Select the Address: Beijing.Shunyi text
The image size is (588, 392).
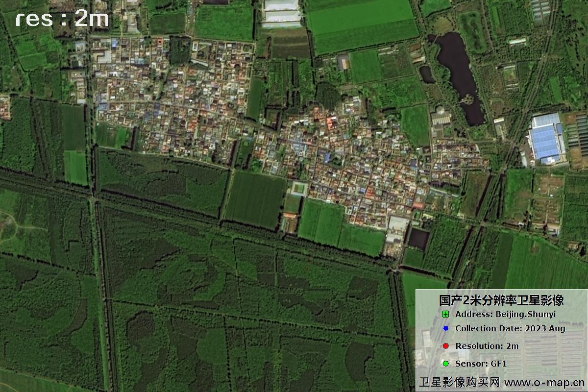(x=505, y=314)
